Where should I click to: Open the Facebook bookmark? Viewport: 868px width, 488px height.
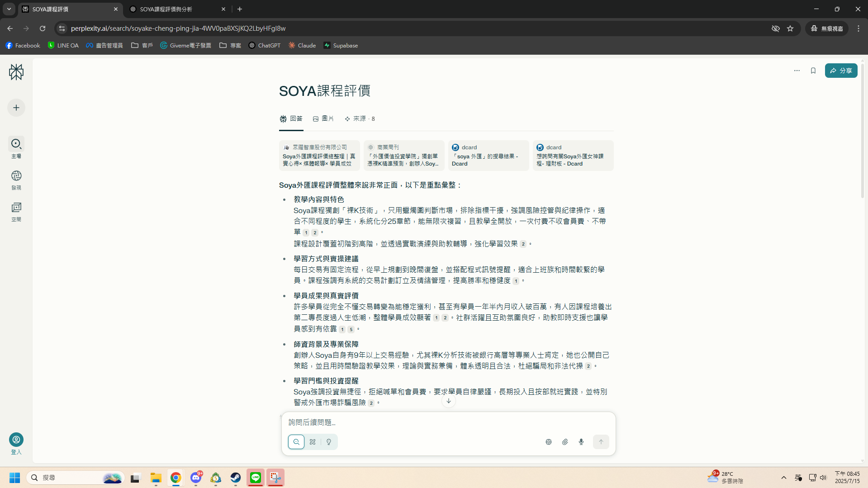pyautogui.click(x=23, y=45)
